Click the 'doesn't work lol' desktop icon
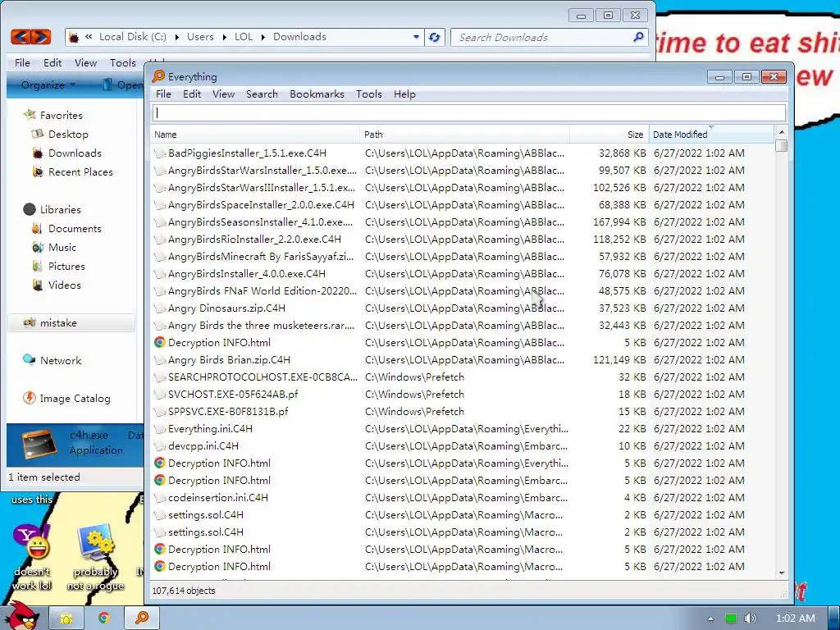840x630 pixels. coord(32,557)
